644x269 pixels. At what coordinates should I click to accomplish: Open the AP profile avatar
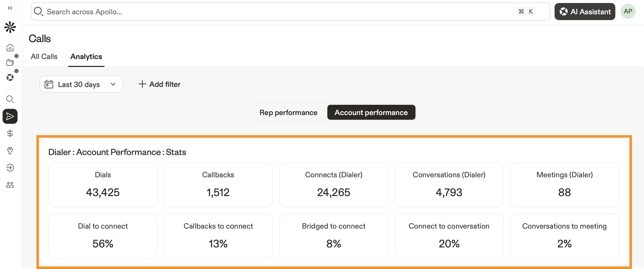(628, 12)
